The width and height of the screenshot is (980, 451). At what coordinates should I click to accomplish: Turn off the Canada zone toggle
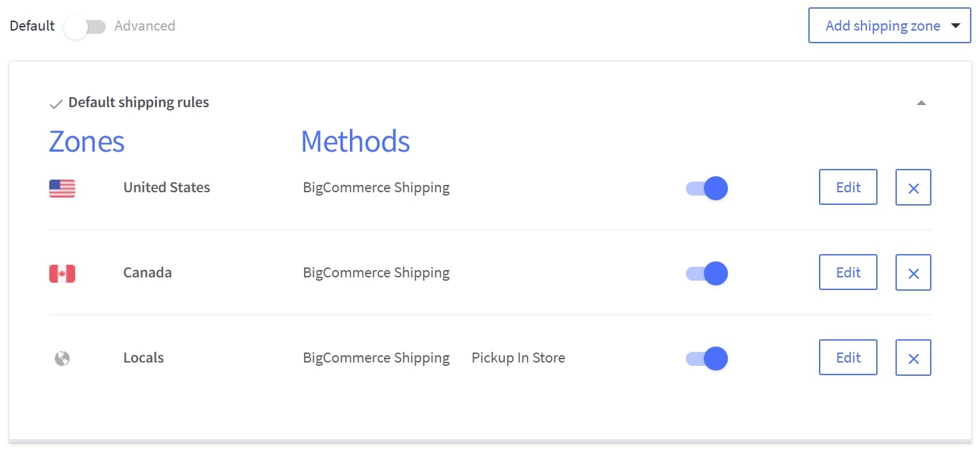tap(707, 273)
